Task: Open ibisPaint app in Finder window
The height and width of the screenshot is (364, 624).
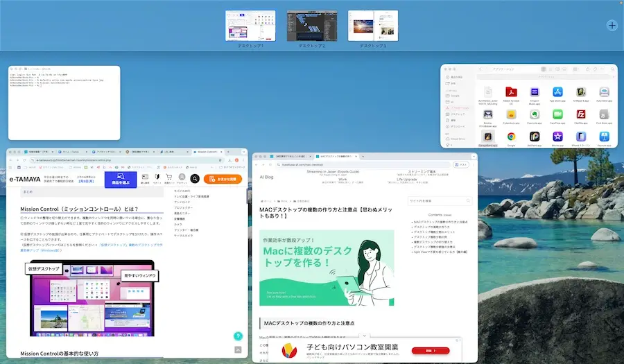Action: [535, 137]
